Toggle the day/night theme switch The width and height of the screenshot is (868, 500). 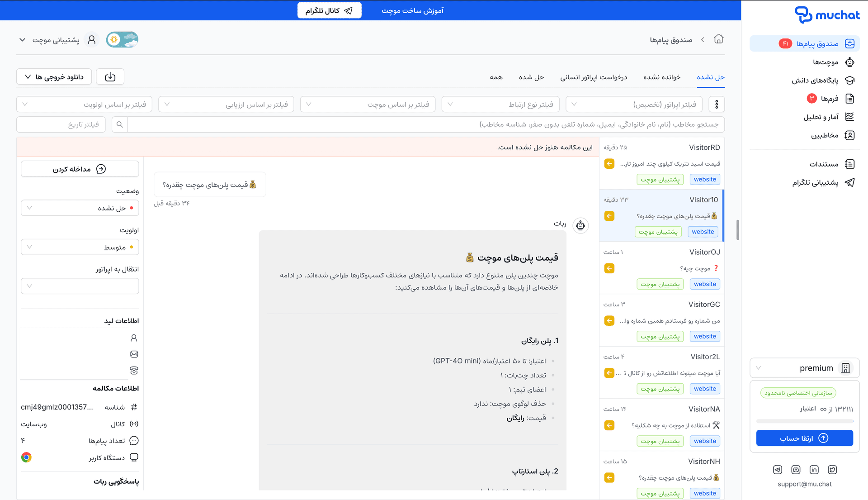click(122, 40)
